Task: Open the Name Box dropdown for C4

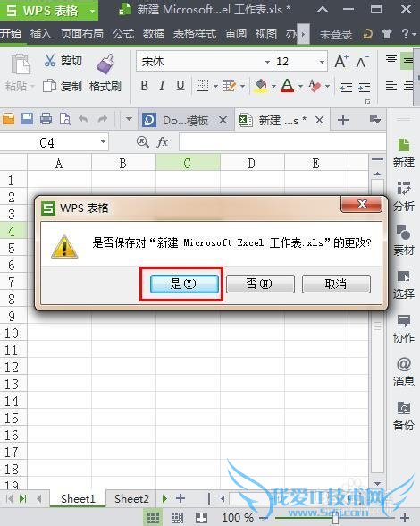Action: tap(103, 142)
